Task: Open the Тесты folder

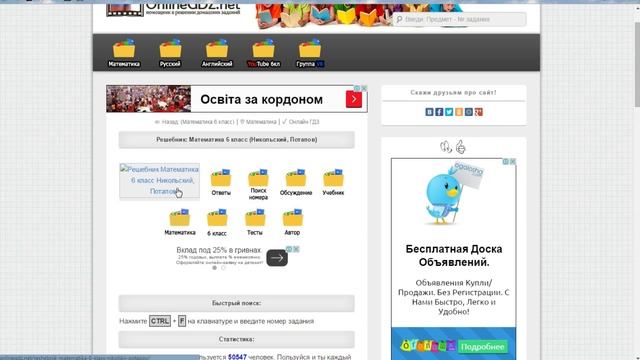Action: (255, 222)
